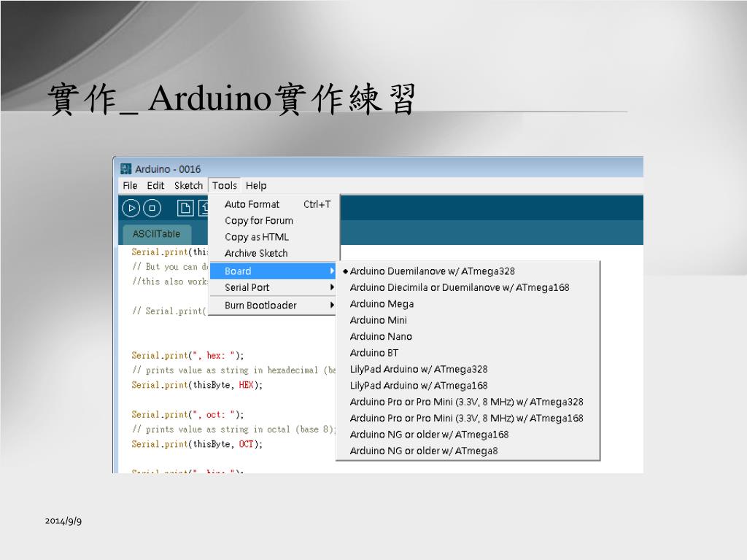Image resolution: width=747 pixels, height=560 pixels.
Task: Select Arduino Mini board
Action: pos(468,320)
